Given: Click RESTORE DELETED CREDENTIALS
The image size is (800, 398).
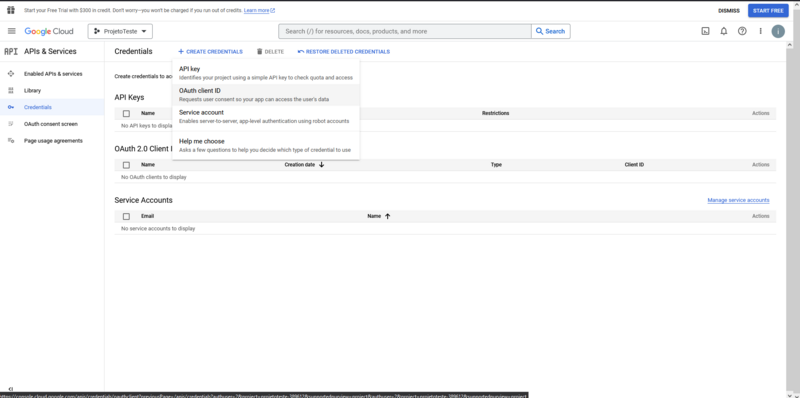Looking at the screenshot, I should (x=344, y=52).
